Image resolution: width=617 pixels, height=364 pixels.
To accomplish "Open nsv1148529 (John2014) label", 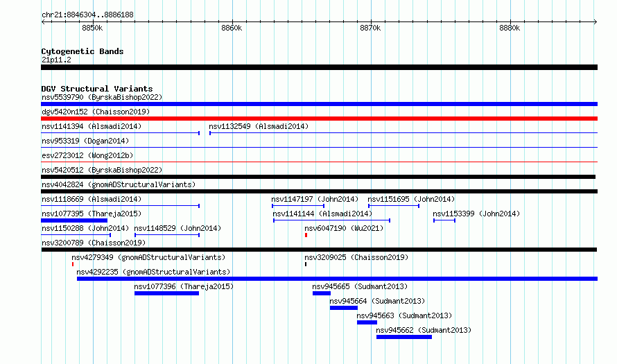I will tap(177, 228).
